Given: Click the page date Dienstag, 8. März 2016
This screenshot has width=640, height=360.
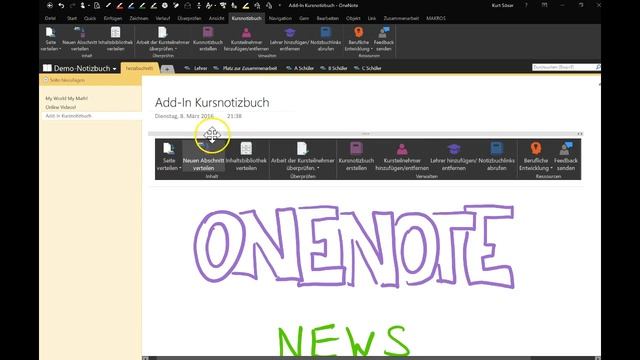Looking at the screenshot, I should point(184,116).
